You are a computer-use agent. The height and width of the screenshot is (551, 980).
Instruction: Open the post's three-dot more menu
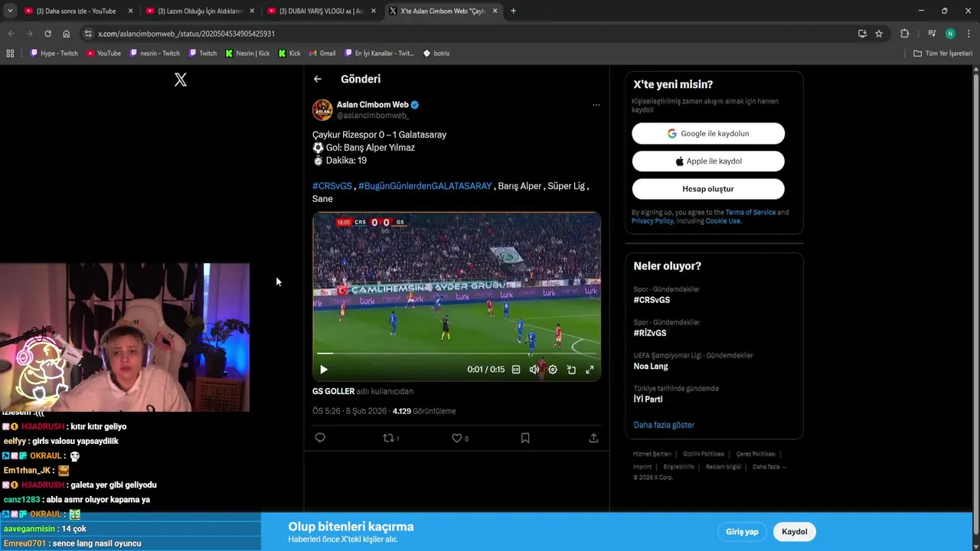coord(596,105)
